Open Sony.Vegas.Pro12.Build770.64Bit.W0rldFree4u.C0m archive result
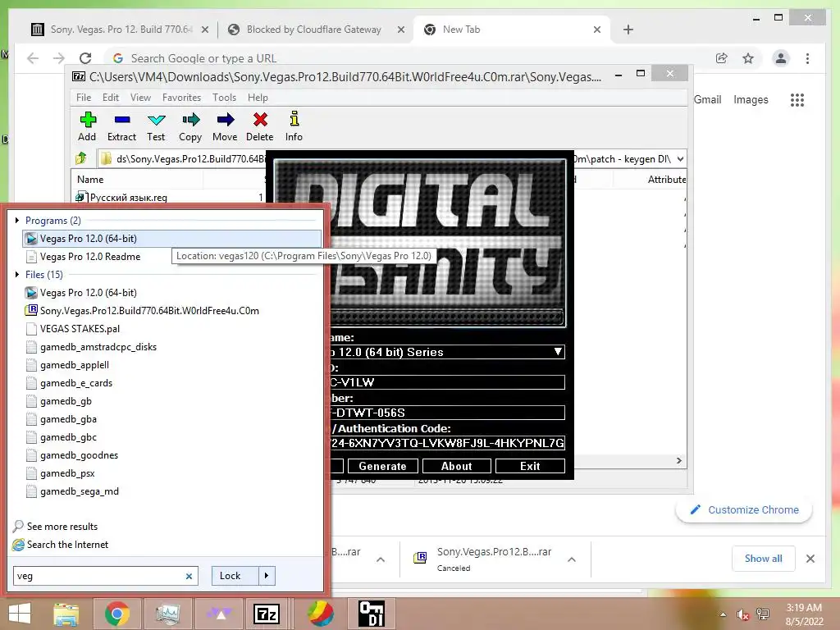Image resolution: width=840 pixels, height=630 pixels. (149, 311)
